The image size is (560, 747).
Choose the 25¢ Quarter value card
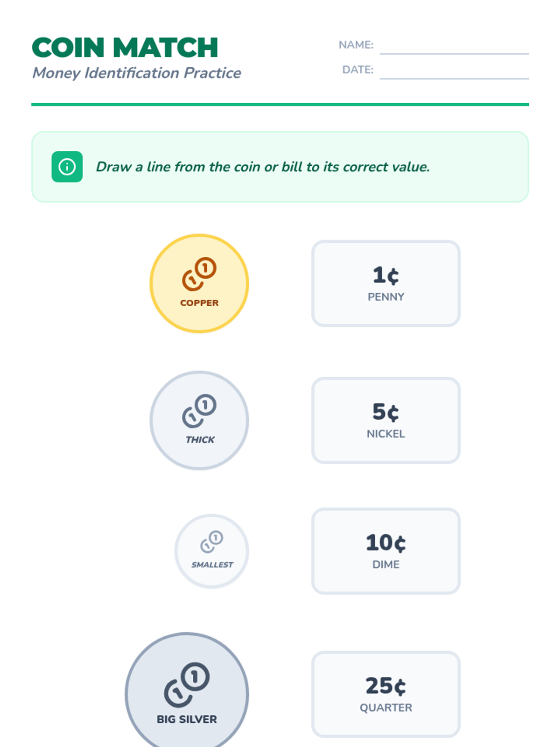(386, 694)
